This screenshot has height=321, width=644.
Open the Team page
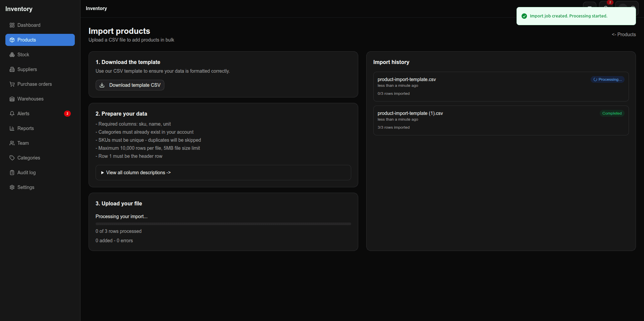click(40, 143)
